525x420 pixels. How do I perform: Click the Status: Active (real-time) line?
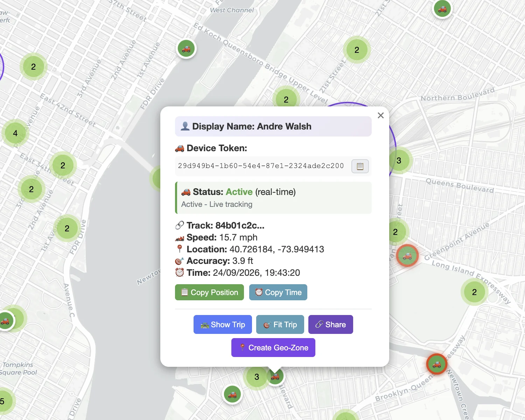[x=239, y=192]
